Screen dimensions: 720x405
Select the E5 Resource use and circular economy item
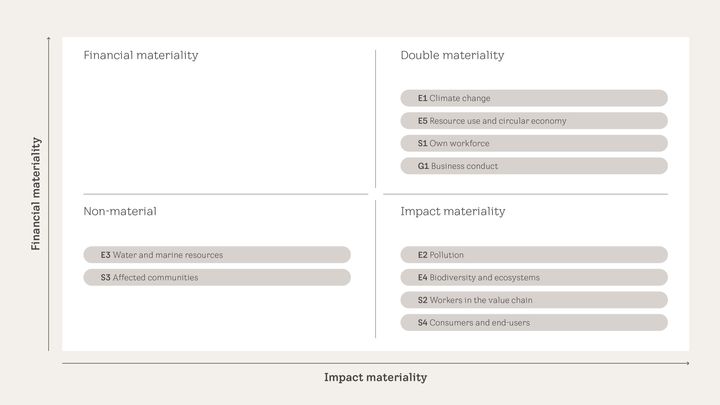pos(534,121)
